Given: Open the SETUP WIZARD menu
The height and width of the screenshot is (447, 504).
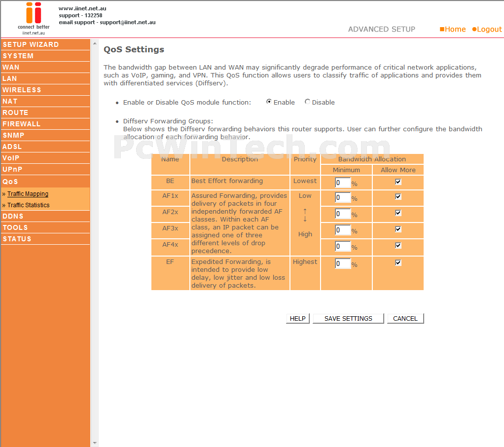Looking at the screenshot, I should point(45,45).
